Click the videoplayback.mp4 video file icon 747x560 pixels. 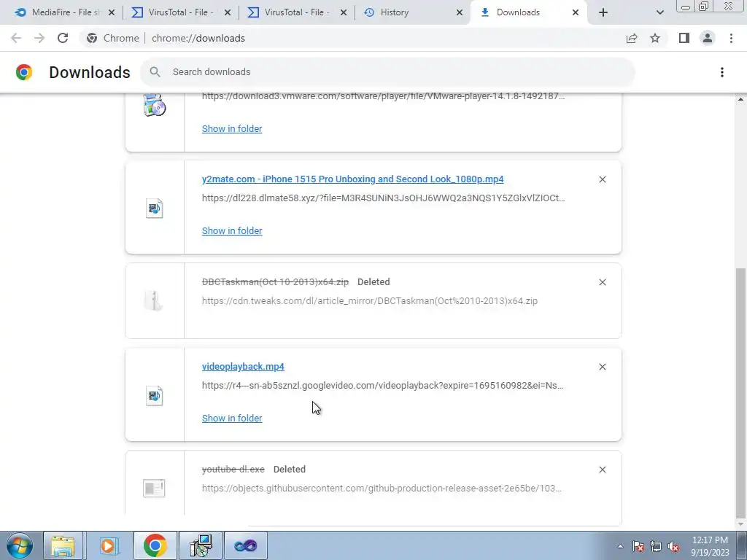(x=155, y=396)
